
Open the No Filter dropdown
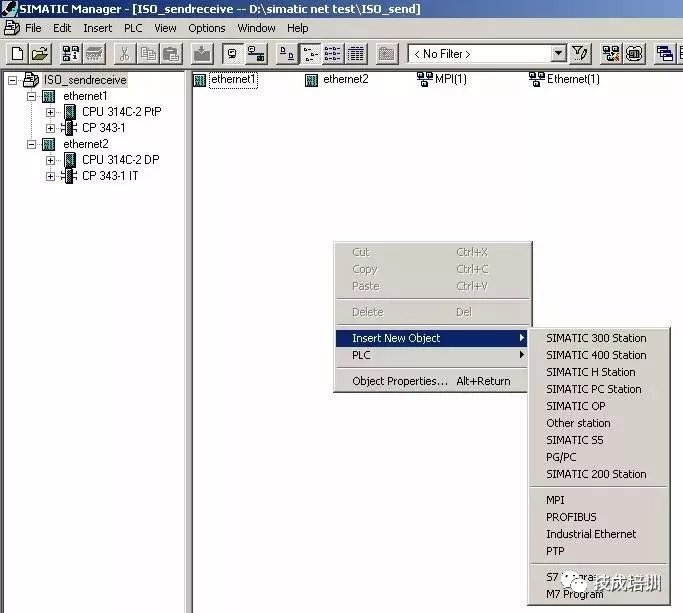click(558, 54)
